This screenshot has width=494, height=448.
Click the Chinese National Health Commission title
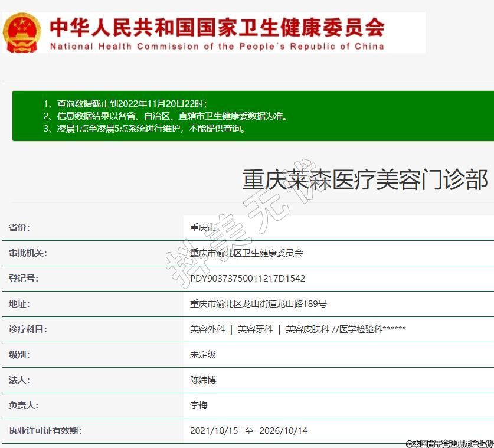[217, 27]
